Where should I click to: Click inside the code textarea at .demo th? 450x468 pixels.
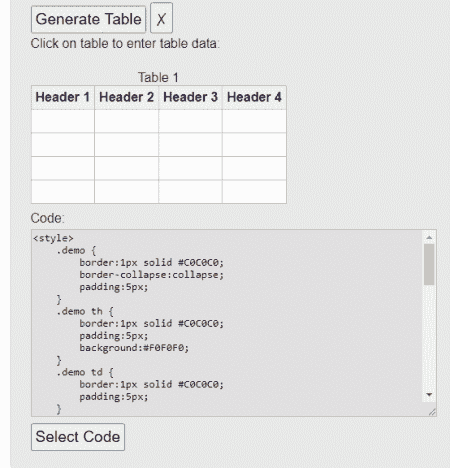coord(85,311)
